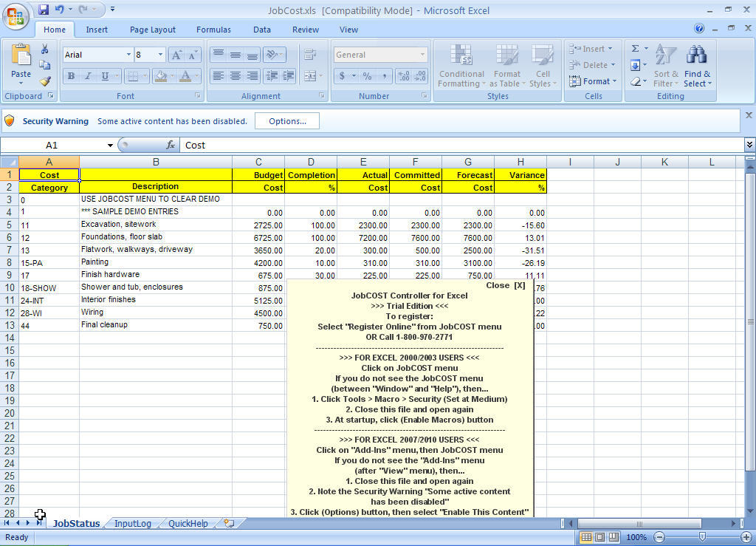Open the Font name dropdown showing Arial
Viewport: 756px width, 546px height.
128,55
